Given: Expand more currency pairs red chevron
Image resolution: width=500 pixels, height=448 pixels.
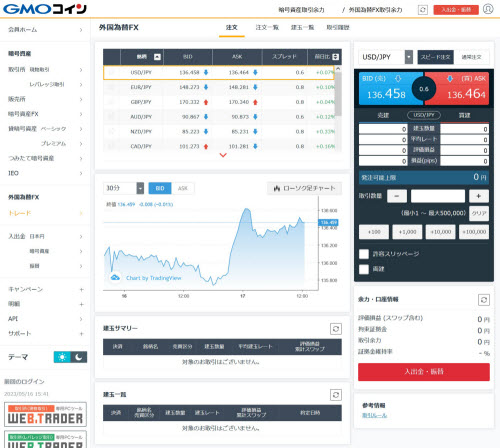Looking at the screenshot, I should [223, 155].
